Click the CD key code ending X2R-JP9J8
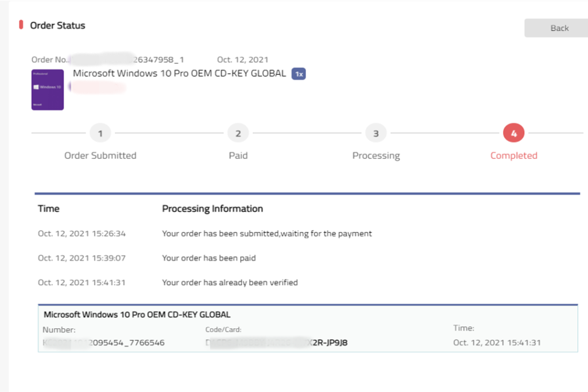This screenshot has width=588, height=392. tap(276, 343)
